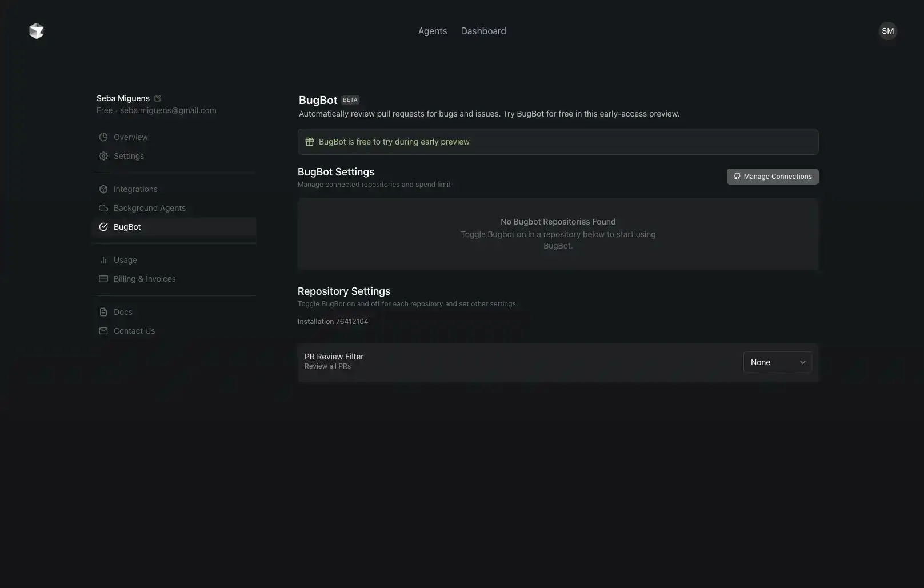Viewport: 924px width, 588px height.
Task: Click the Contact Us envelope icon
Action: pyautogui.click(x=103, y=331)
